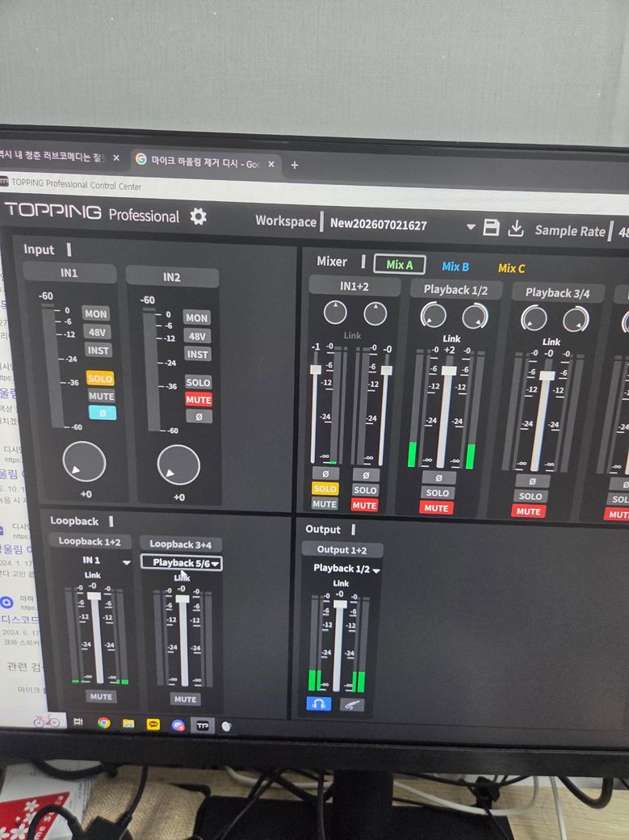Enable 48V phantom power on IN1
This screenshot has height=840, width=629.
tap(97, 332)
